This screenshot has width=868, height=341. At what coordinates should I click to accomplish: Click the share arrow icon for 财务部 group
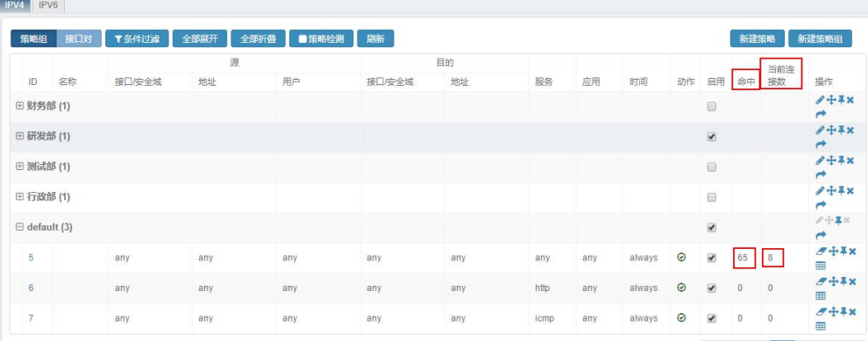pos(821,113)
